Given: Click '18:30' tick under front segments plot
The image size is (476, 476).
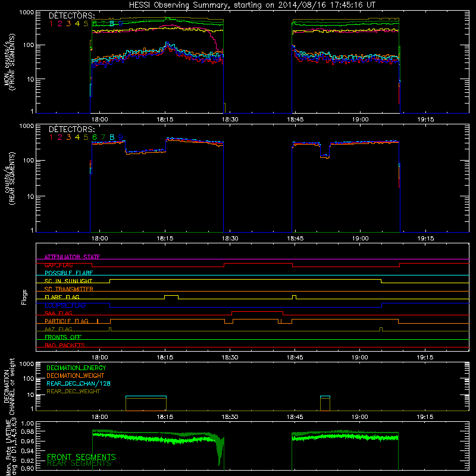Looking at the screenshot, I should (x=230, y=120).
